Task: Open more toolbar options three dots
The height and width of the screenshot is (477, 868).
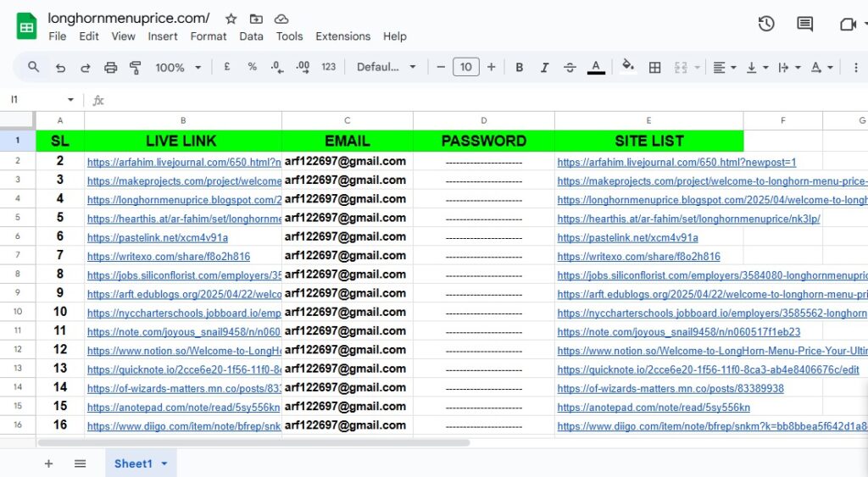Action: 856,68
